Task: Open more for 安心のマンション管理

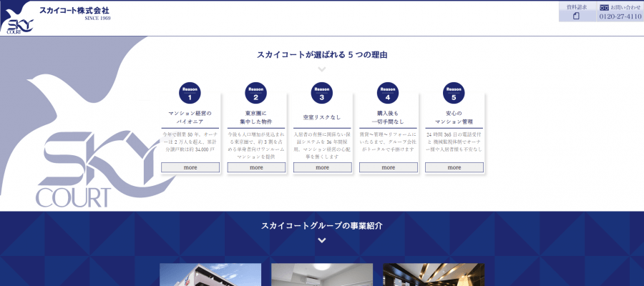Action: click(x=454, y=167)
